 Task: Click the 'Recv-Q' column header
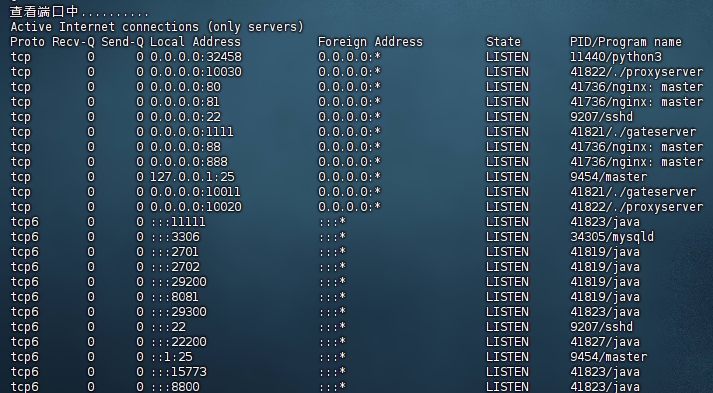(73, 42)
